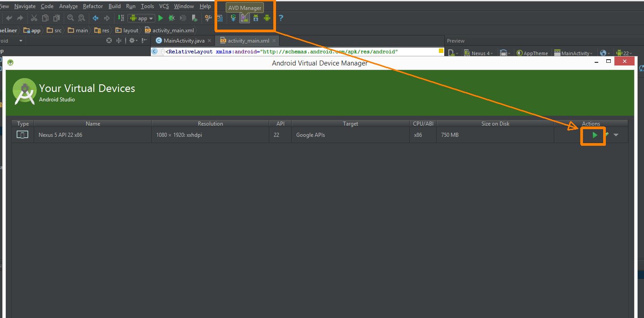Open API 22 version dropdown in Preview
The height and width of the screenshot is (318, 644).
(x=624, y=53)
